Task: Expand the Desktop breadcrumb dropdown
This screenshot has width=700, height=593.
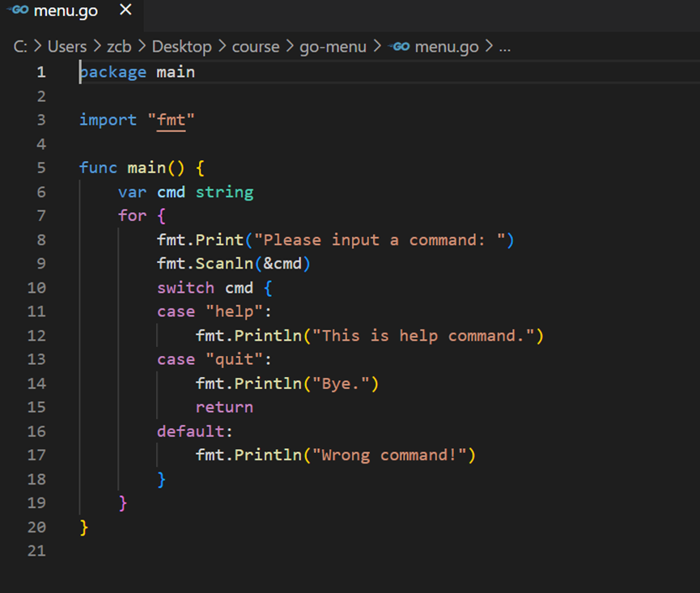Action: click(x=181, y=47)
